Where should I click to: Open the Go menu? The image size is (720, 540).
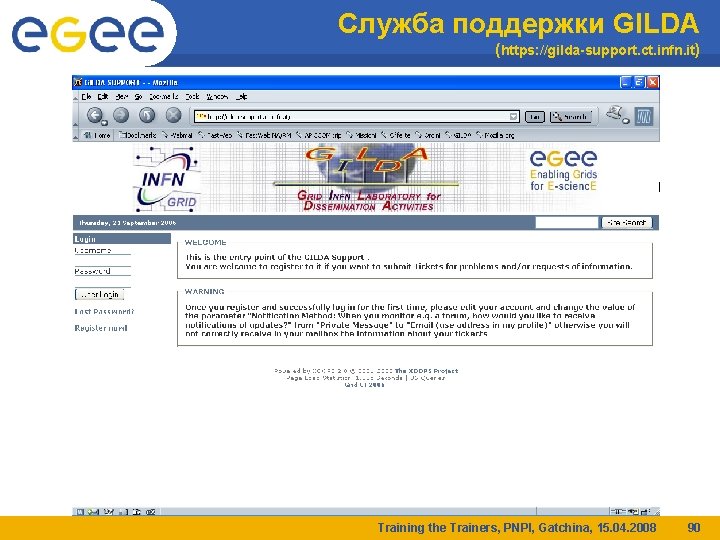138,96
